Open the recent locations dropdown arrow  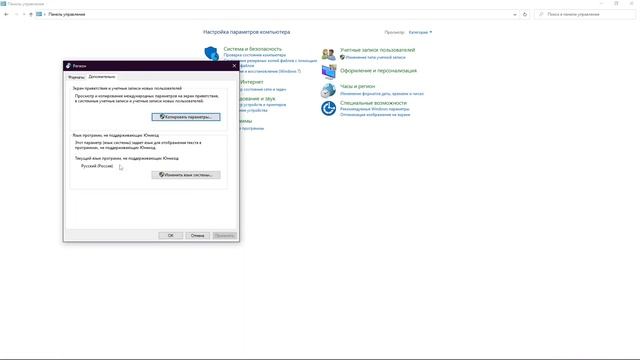click(x=24, y=14)
